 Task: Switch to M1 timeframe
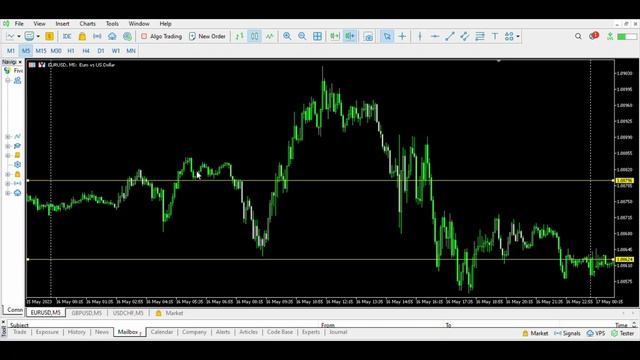[11, 51]
